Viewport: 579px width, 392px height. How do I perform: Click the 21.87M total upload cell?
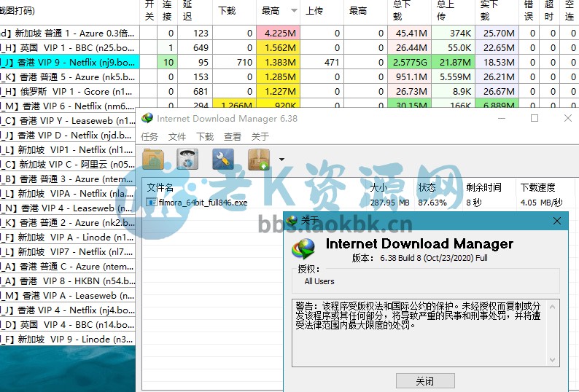tap(454, 63)
